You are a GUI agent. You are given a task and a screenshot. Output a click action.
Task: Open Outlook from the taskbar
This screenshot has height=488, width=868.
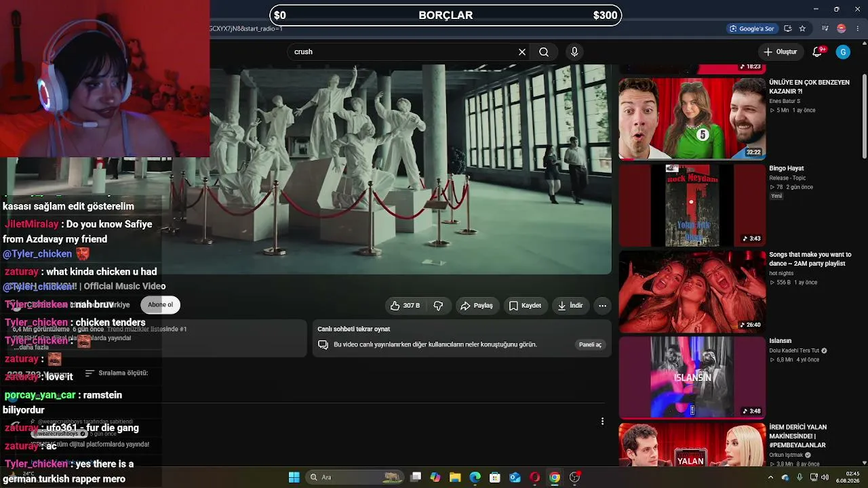[x=515, y=477]
